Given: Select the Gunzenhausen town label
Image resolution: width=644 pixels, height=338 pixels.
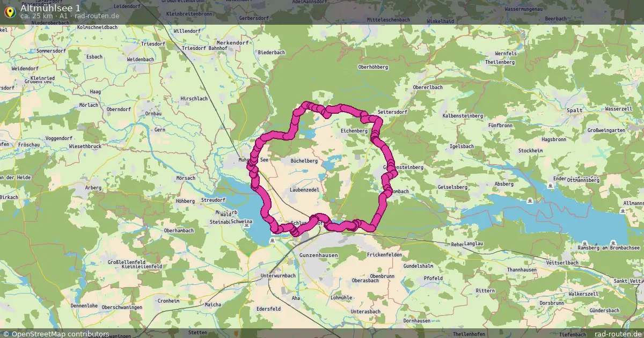Looking at the screenshot, I should [319, 255].
